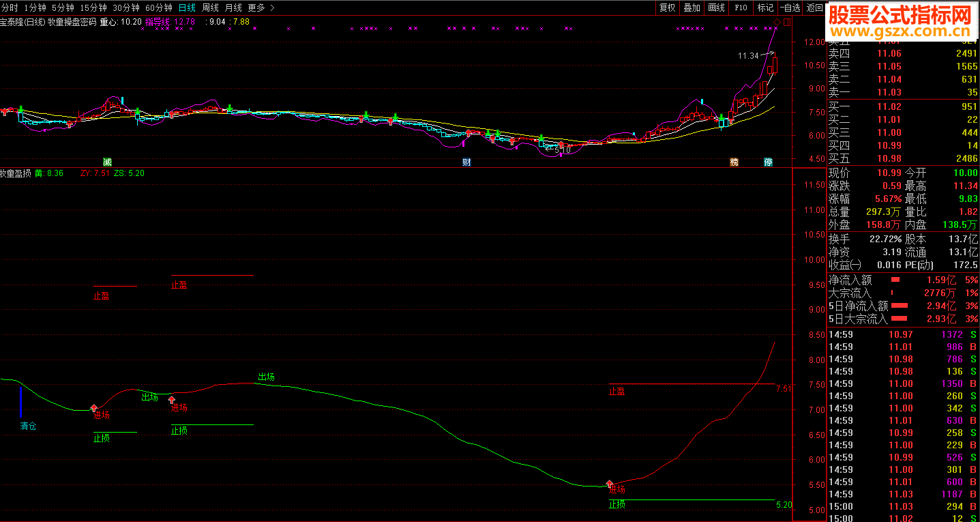
Task: Click the small red square icon beside diamond
Action: pos(787,22)
